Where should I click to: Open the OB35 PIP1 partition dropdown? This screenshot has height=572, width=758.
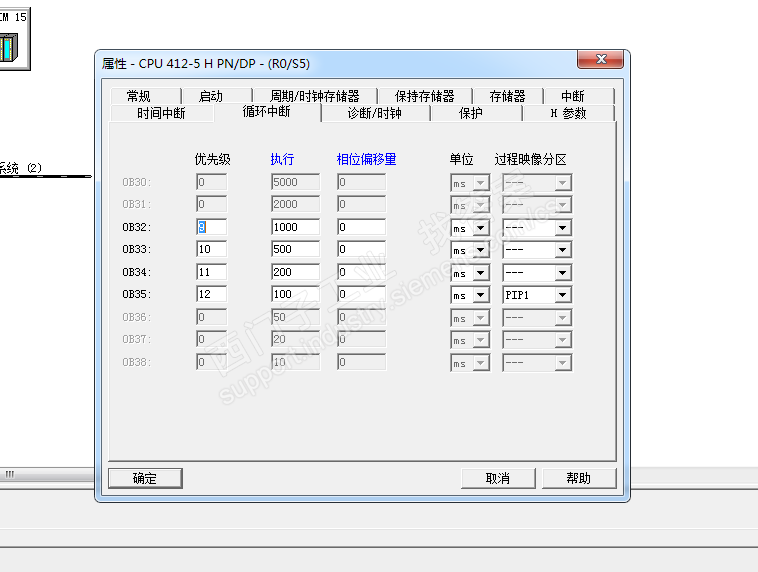tap(537, 295)
